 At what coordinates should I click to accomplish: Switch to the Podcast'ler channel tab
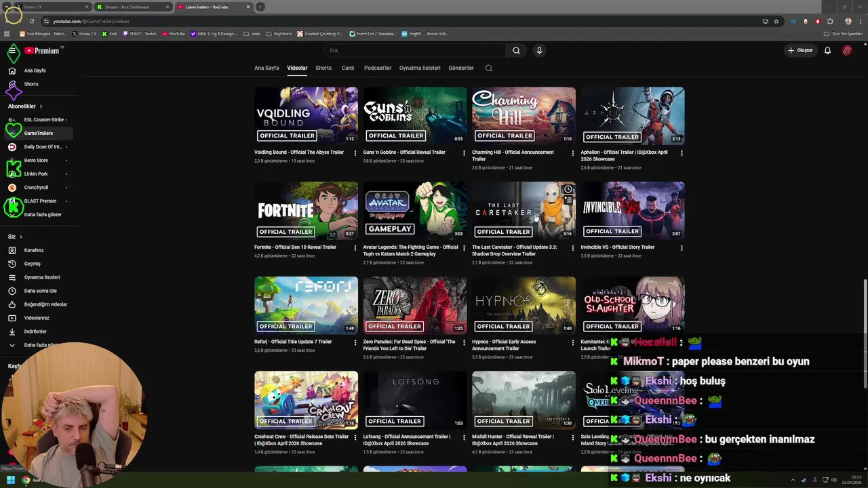tap(378, 68)
